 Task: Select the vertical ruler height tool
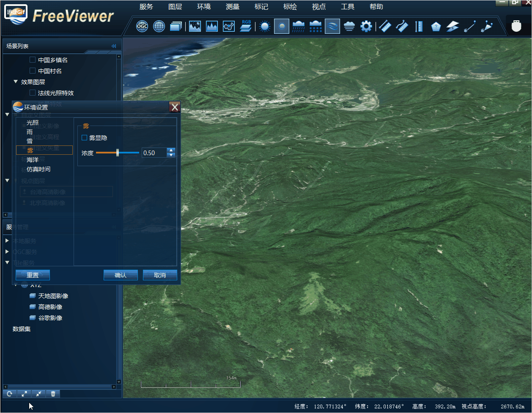click(419, 27)
